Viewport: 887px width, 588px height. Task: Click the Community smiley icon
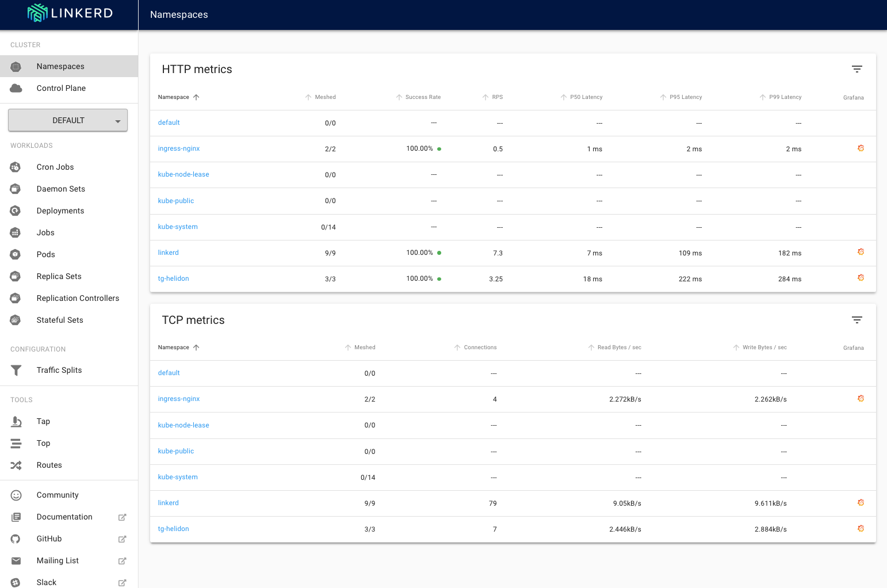[16, 495]
